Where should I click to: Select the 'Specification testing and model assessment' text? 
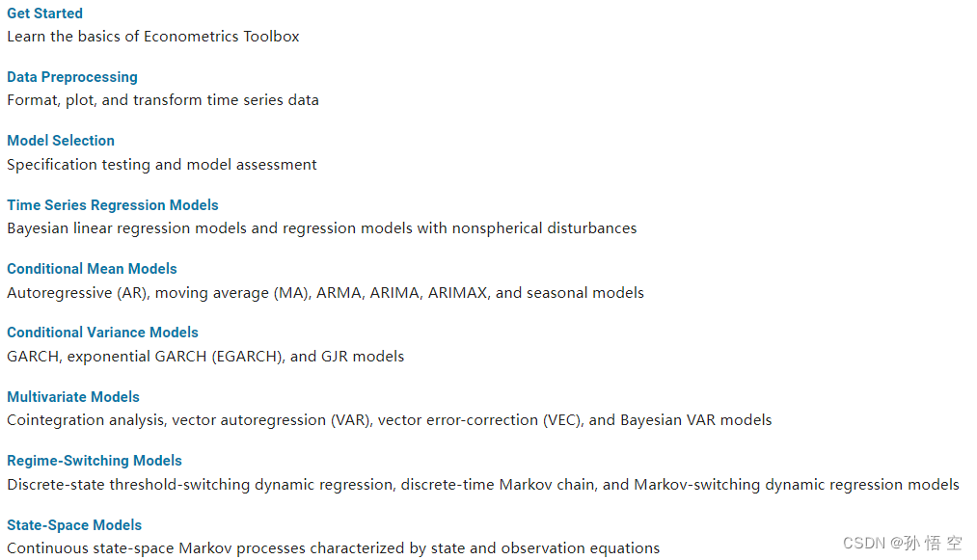[162, 165]
